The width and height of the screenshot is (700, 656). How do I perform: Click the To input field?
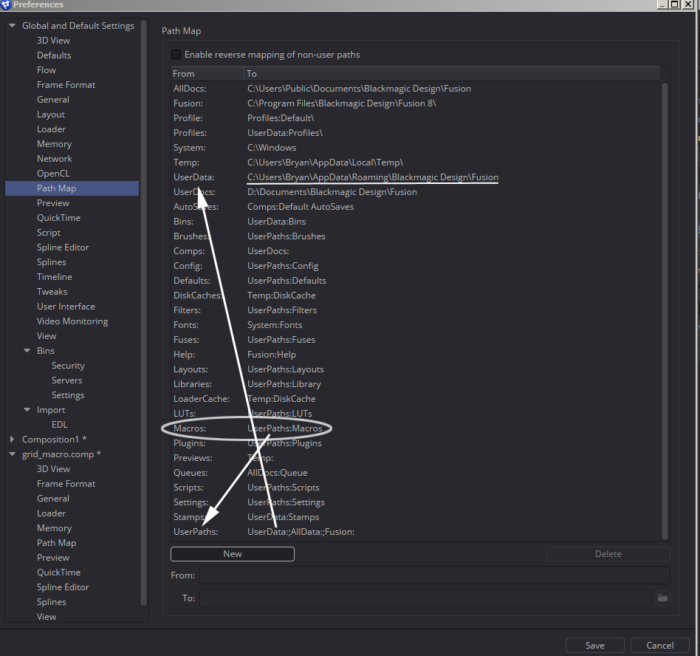425,598
